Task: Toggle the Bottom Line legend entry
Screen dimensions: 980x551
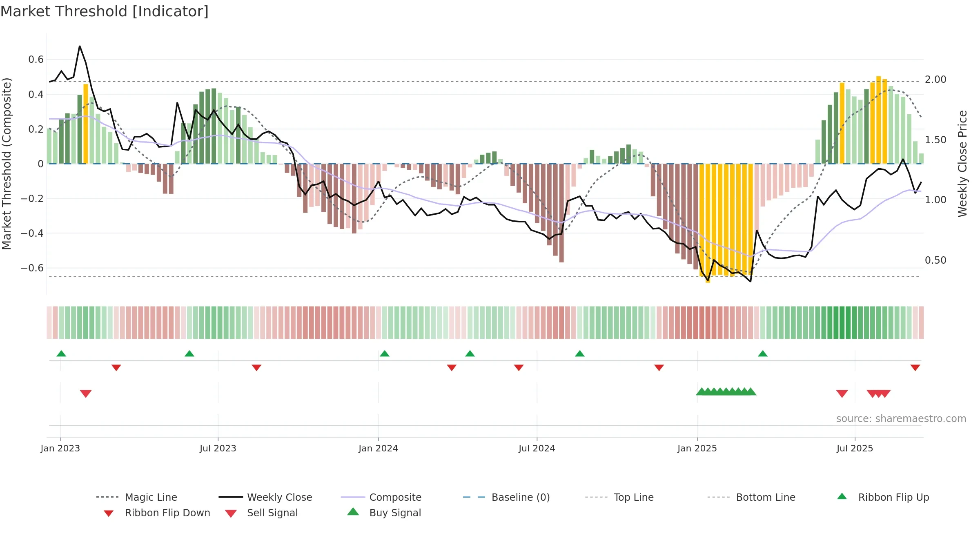Action: [x=751, y=497]
